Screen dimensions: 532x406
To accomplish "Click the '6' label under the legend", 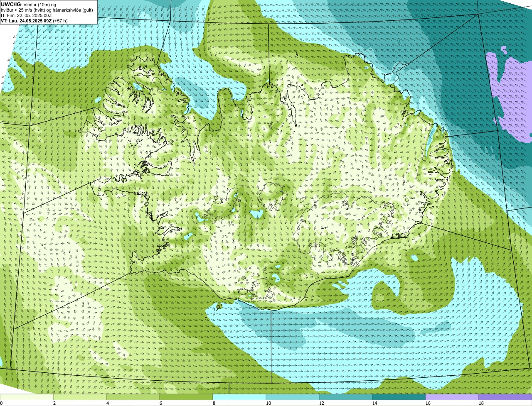I will click(x=161, y=403).
